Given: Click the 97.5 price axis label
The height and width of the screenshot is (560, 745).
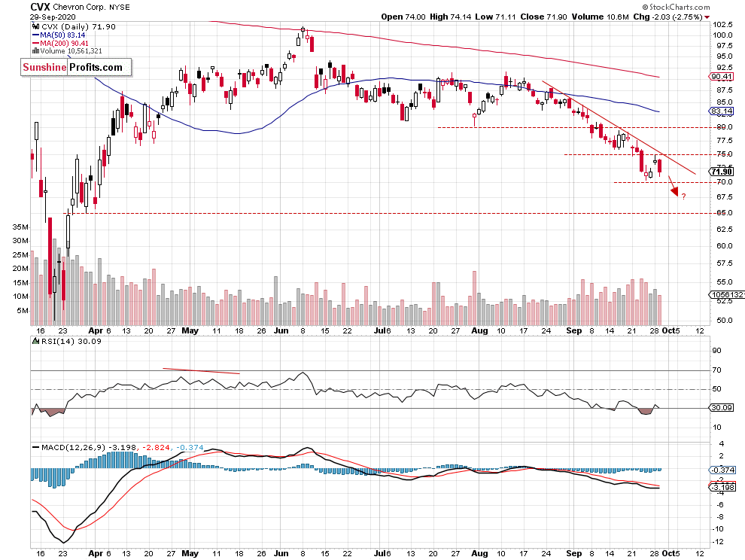Looking at the screenshot, I should point(724,46).
